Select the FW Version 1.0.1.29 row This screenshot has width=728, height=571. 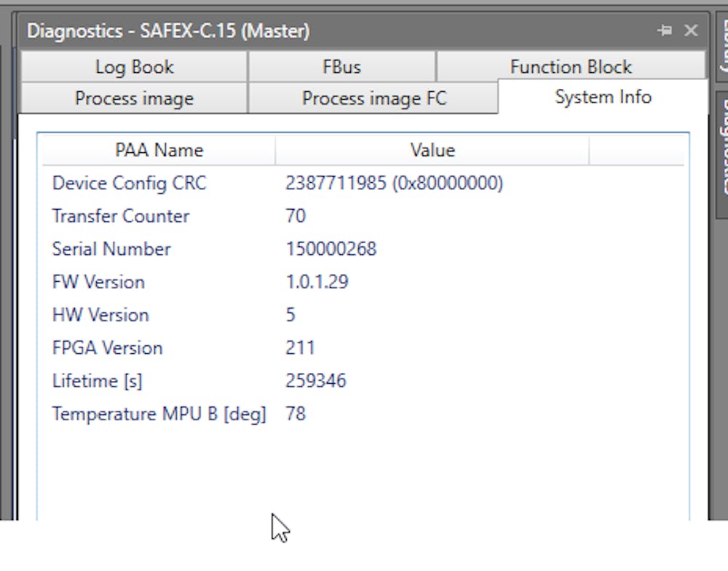coord(317,281)
